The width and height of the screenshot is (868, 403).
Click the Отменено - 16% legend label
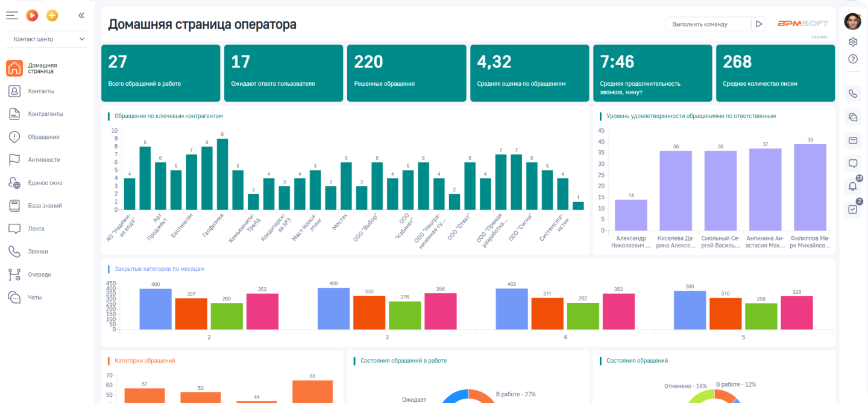point(685,386)
